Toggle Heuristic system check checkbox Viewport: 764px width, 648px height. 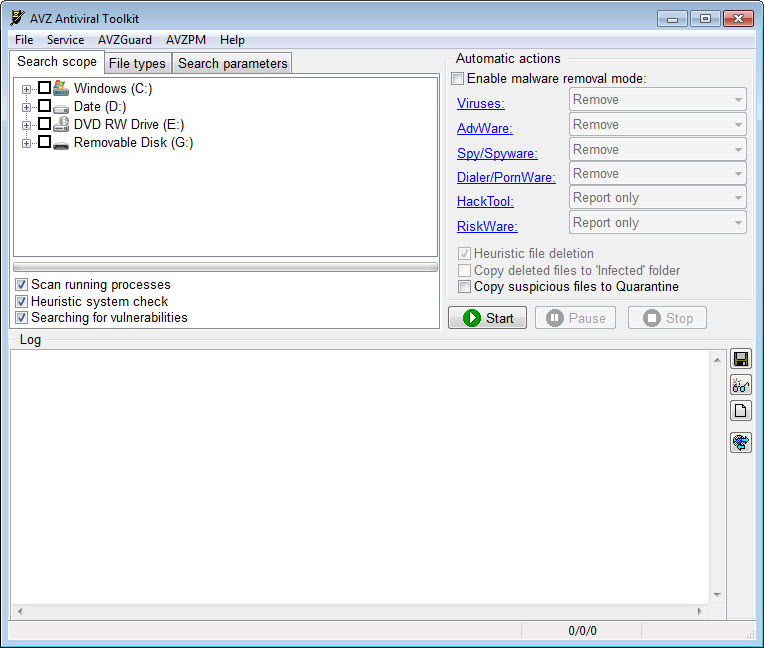tap(21, 301)
